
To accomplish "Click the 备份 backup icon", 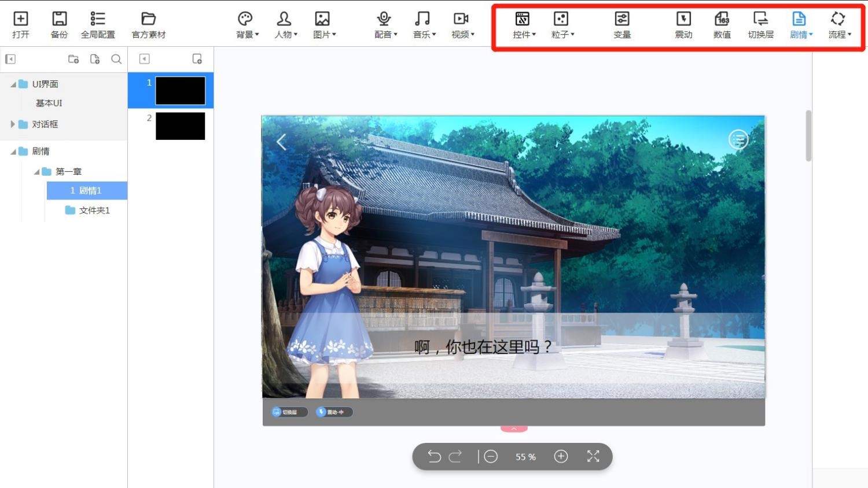I will [x=59, y=25].
